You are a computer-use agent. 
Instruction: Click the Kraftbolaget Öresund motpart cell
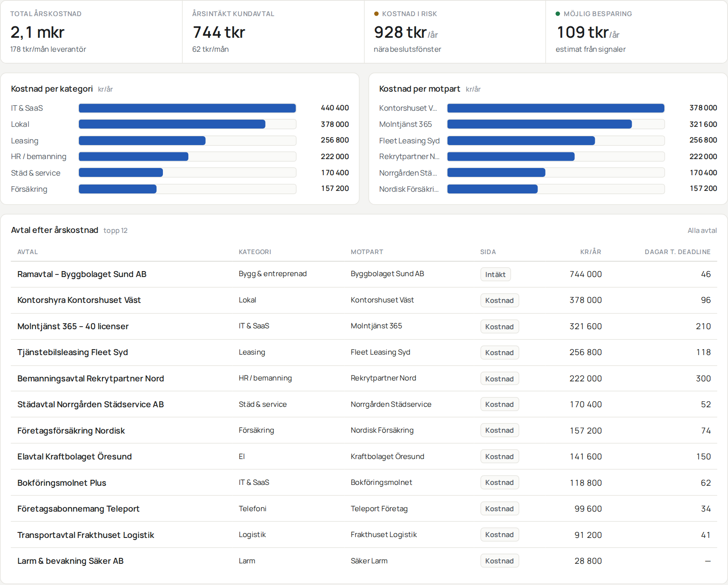coord(387,456)
